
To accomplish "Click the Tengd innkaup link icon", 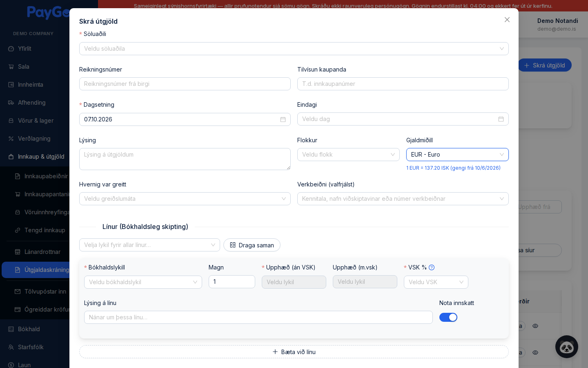I will [x=18, y=230].
